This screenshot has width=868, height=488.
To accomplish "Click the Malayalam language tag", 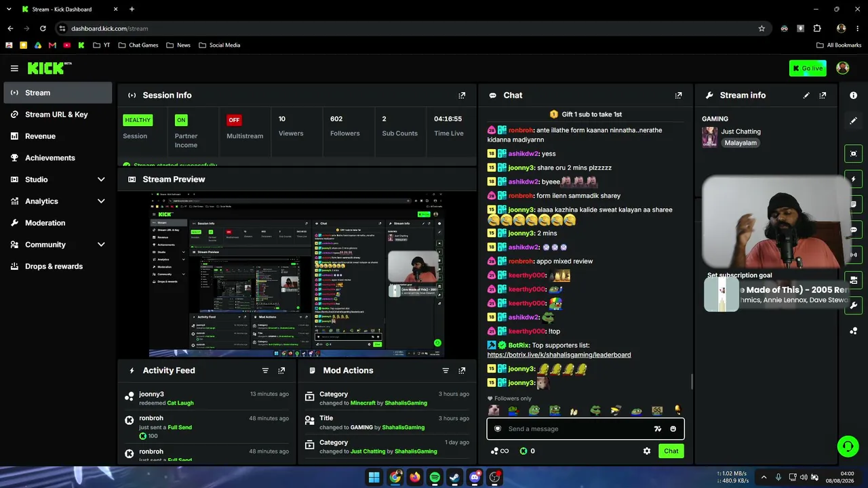I will click(x=741, y=143).
